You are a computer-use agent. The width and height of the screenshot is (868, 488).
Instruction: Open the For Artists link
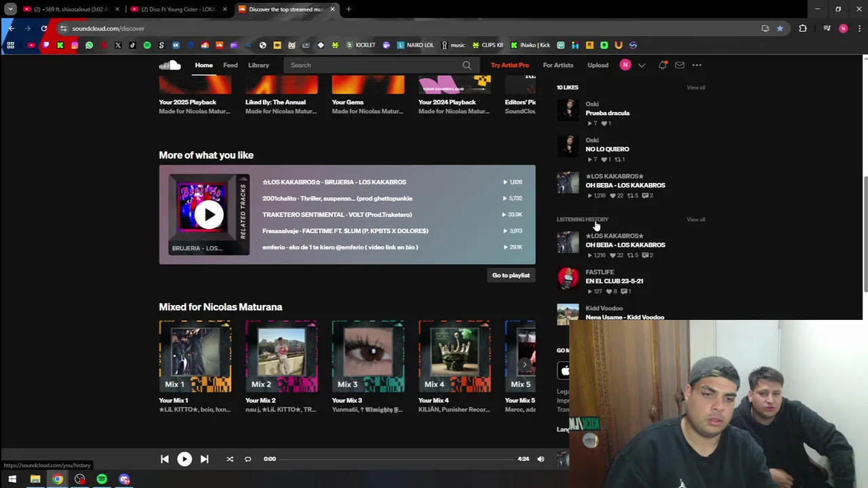click(x=558, y=65)
